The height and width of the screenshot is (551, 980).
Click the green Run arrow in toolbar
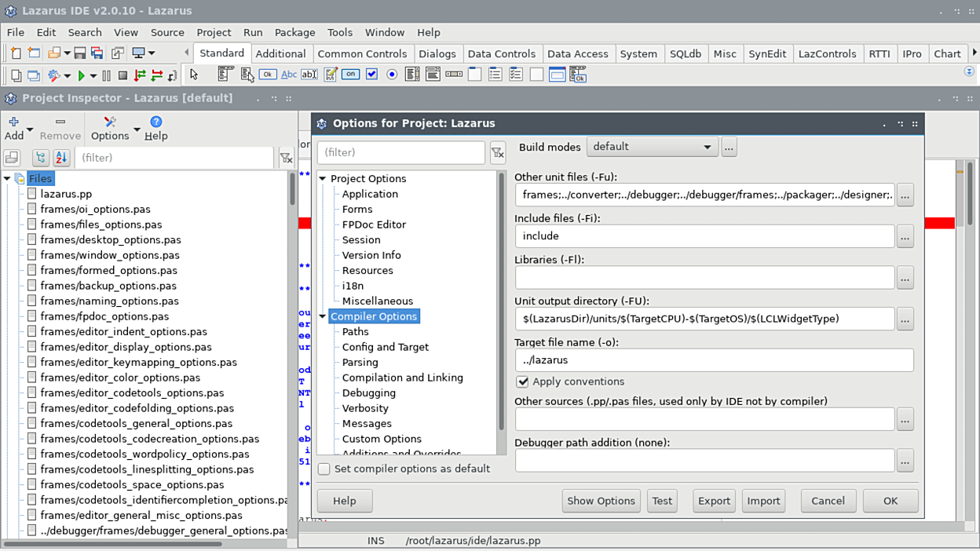[80, 75]
